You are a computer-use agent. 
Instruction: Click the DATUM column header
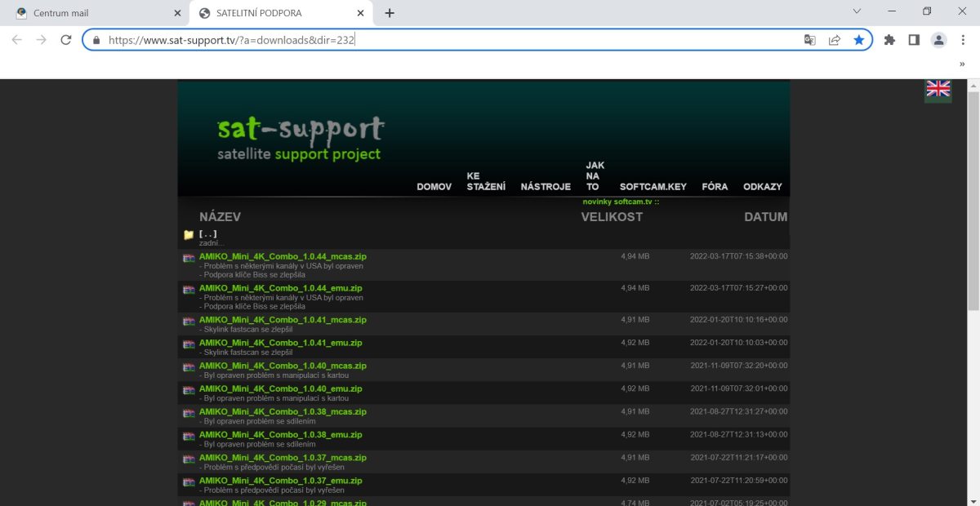(766, 217)
